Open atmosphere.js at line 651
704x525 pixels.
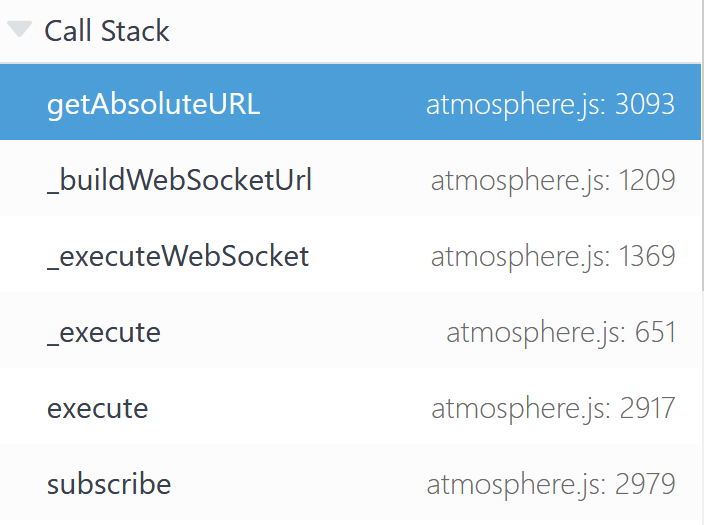[561, 332]
